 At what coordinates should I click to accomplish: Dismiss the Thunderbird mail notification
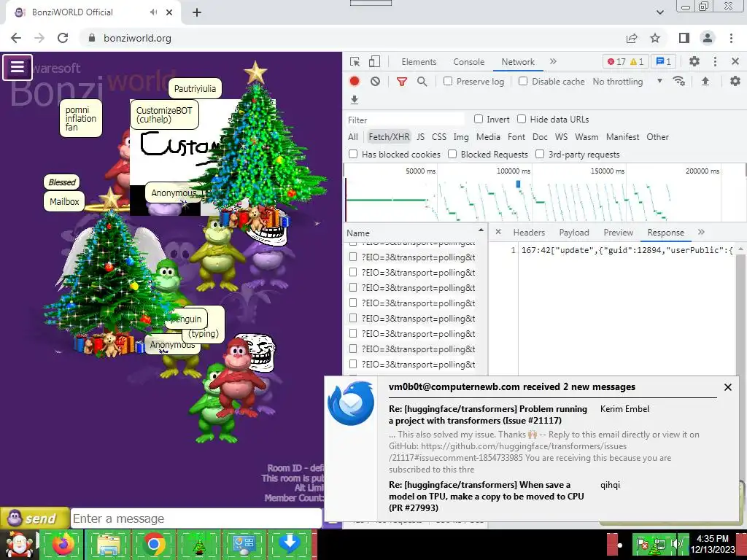click(727, 387)
